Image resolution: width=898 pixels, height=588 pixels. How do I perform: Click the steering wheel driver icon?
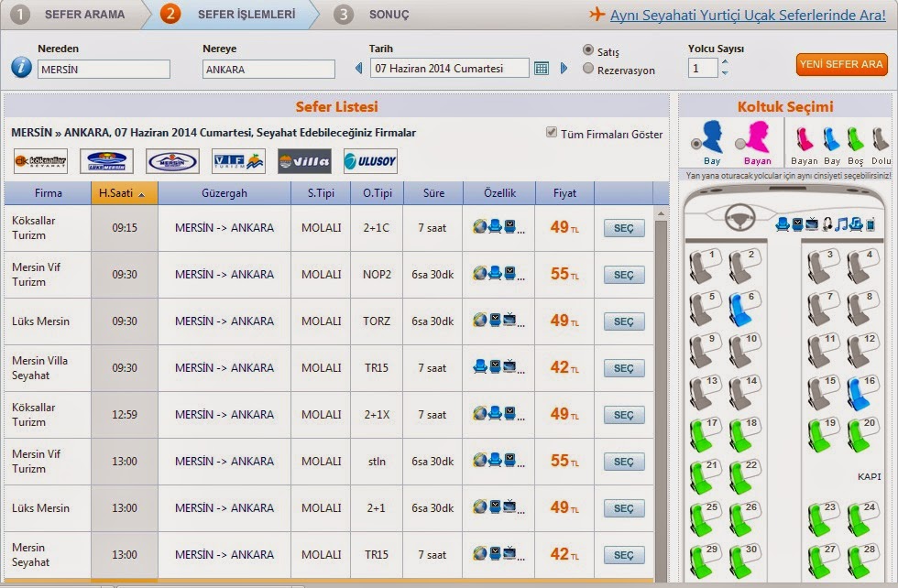pyautogui.click(x=739, y=217)
